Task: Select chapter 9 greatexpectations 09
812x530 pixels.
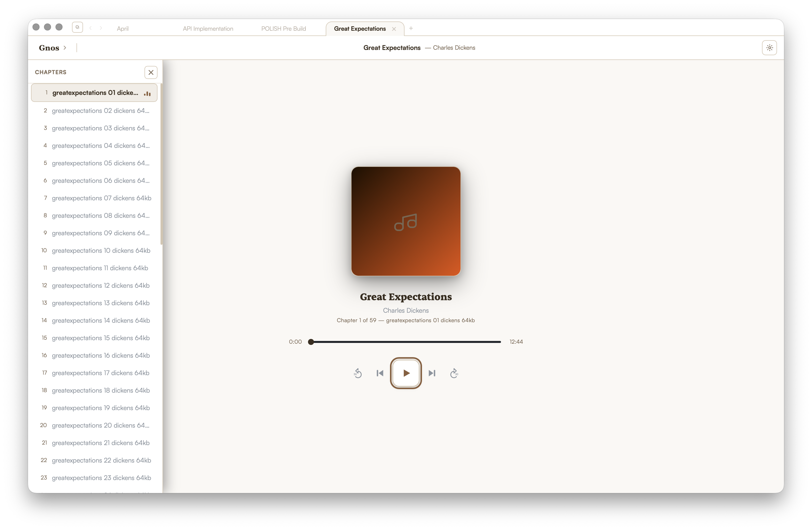Action: [x=94, y=233]
